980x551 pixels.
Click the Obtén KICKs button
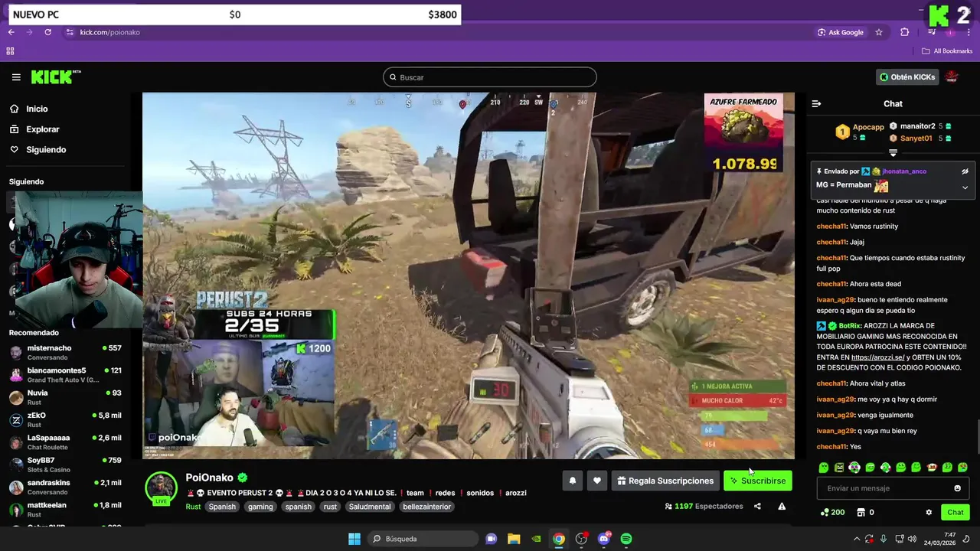click(907, 77)
